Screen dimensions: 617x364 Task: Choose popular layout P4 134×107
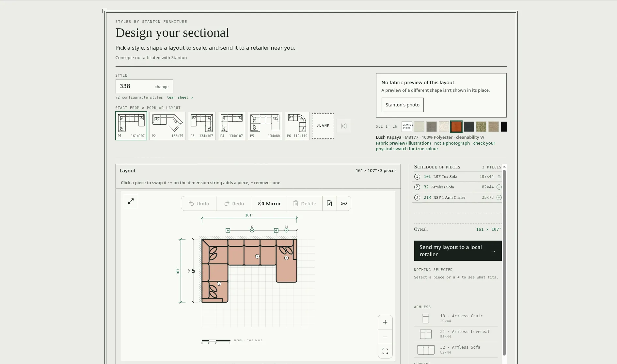[231, 126]
